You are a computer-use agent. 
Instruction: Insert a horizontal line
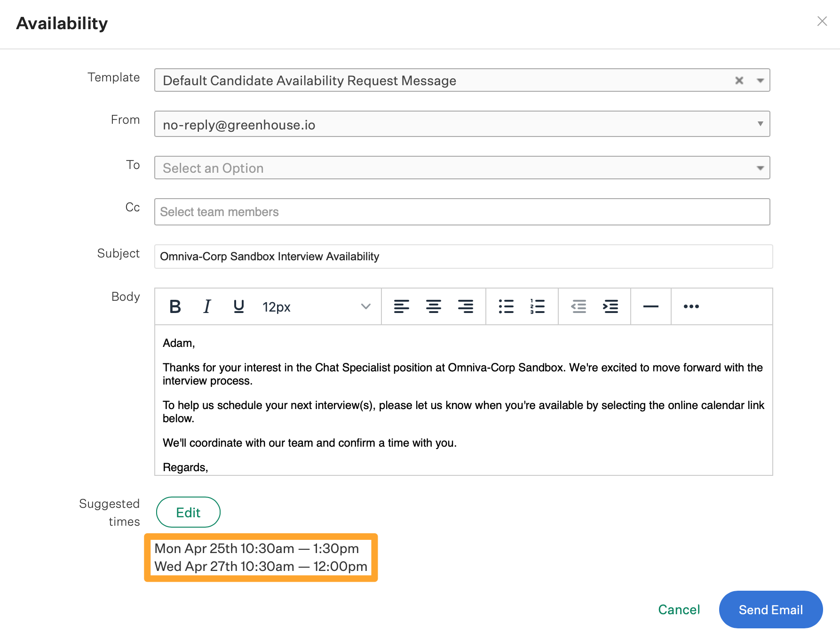(x=651, y=306)
